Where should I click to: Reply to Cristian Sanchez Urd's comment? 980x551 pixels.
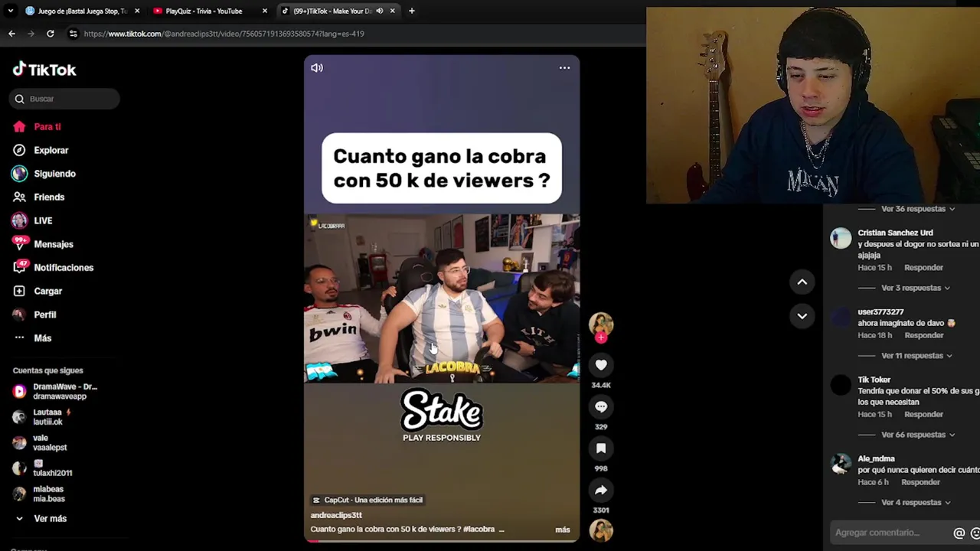(923, 268)
